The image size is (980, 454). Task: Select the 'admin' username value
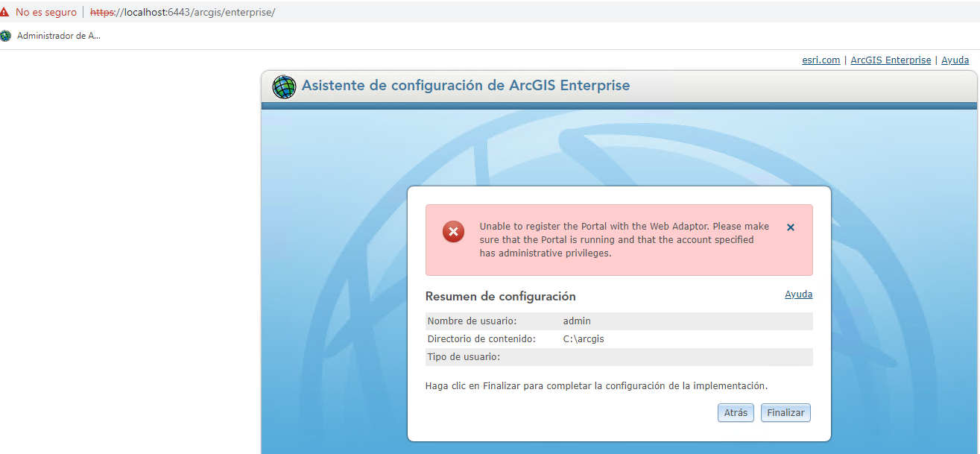[577, 321]
